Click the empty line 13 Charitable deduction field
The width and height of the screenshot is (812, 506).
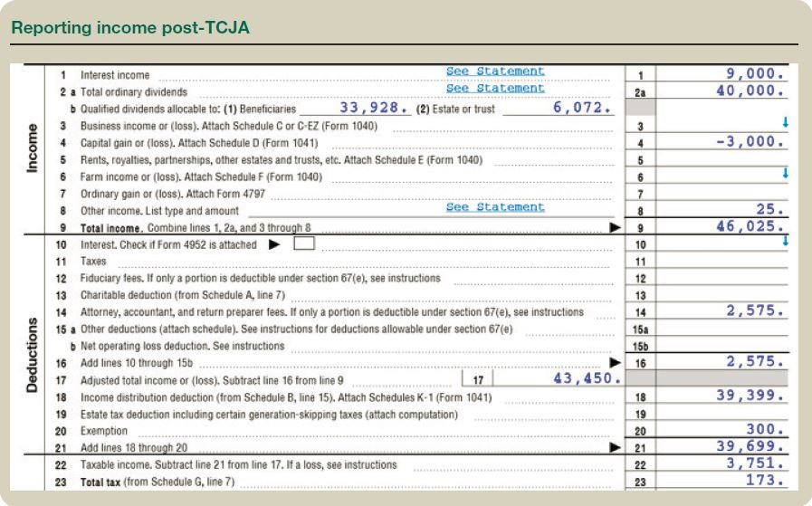coord(721,293)
